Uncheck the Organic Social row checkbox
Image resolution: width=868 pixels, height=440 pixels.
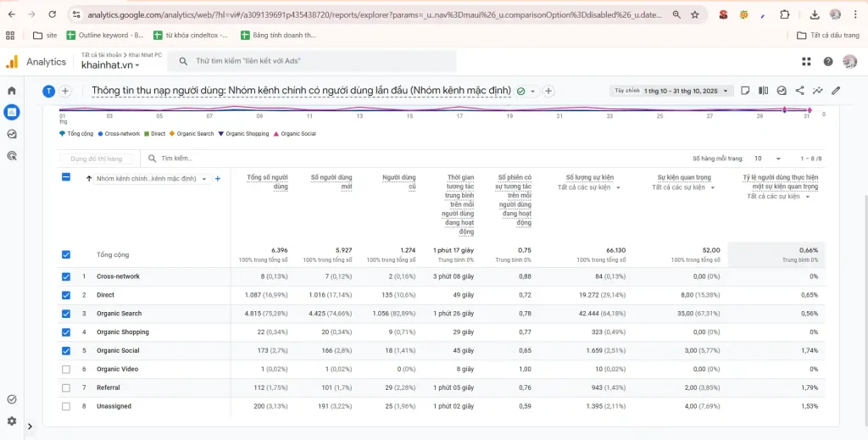point(66,351)
